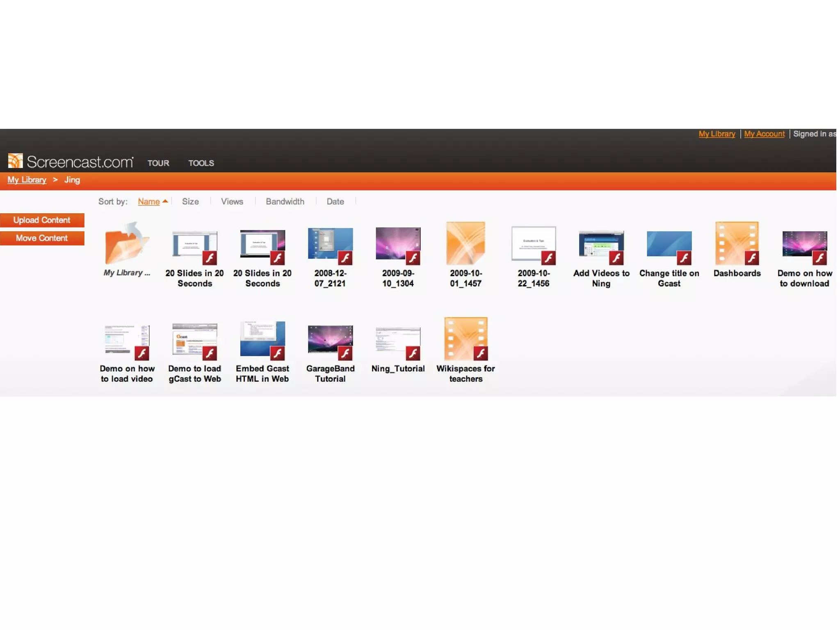The image size is (840, 630).
Task: Sort library by Size
Action: click(x=190, y=201)
